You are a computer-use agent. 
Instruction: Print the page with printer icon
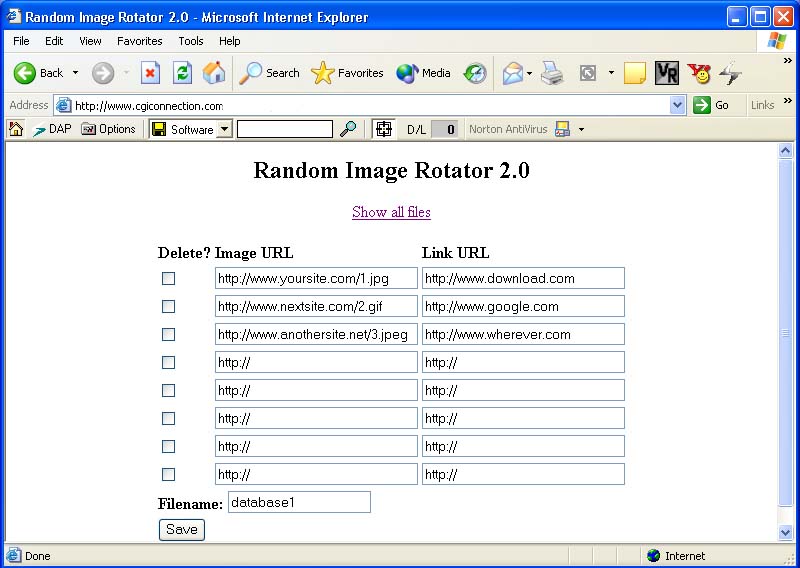tap(552, 73)
